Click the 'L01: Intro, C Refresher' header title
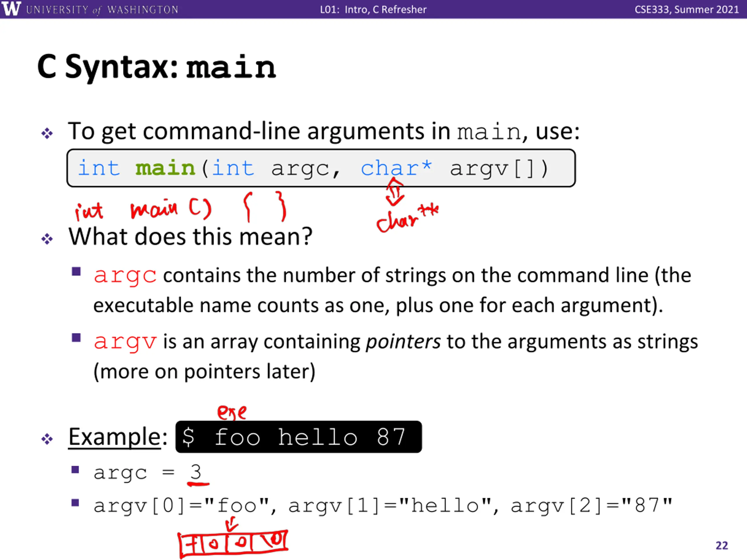Image resolution: width=747 pixels, height=560 pixels. point(373,9)
